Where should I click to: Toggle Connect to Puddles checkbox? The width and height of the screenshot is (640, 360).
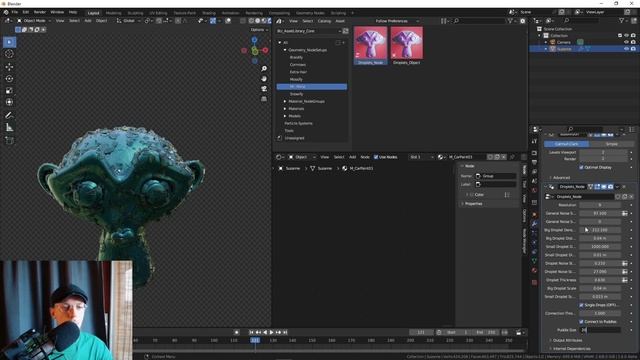(581, 322)
